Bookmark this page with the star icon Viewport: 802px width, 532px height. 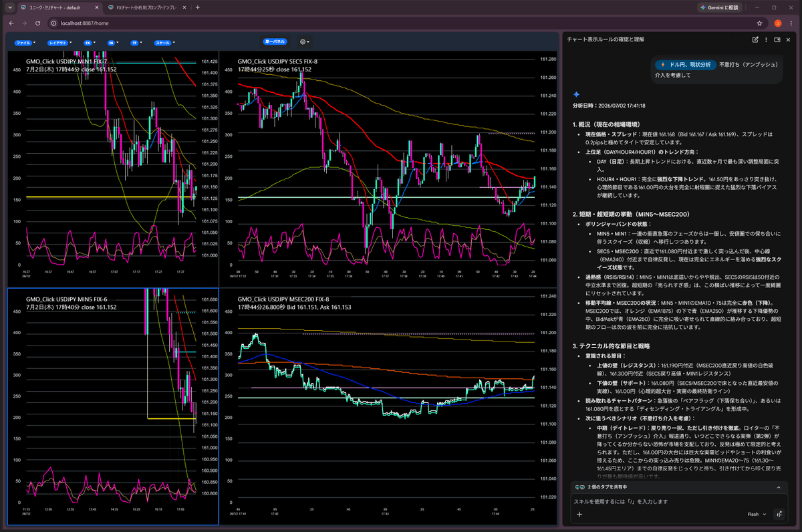[761, 23]
